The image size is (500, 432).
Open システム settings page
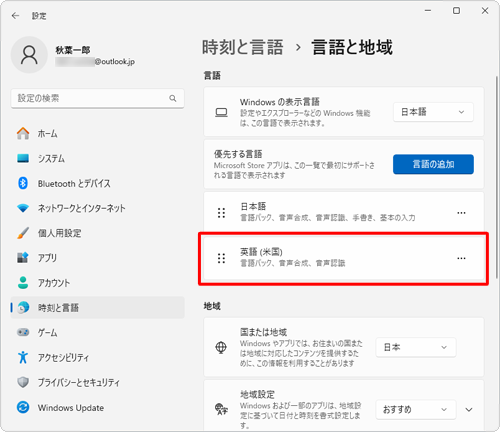coord(98,158)
